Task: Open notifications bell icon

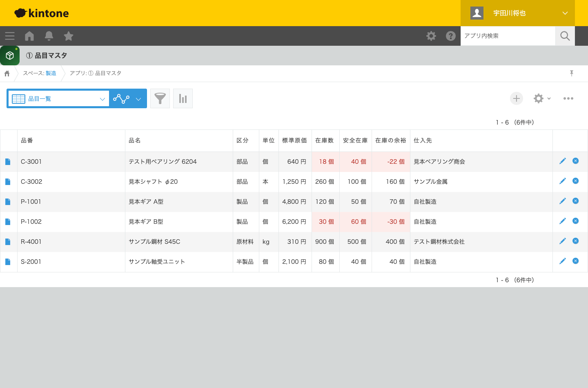Action: coord(49,36)
